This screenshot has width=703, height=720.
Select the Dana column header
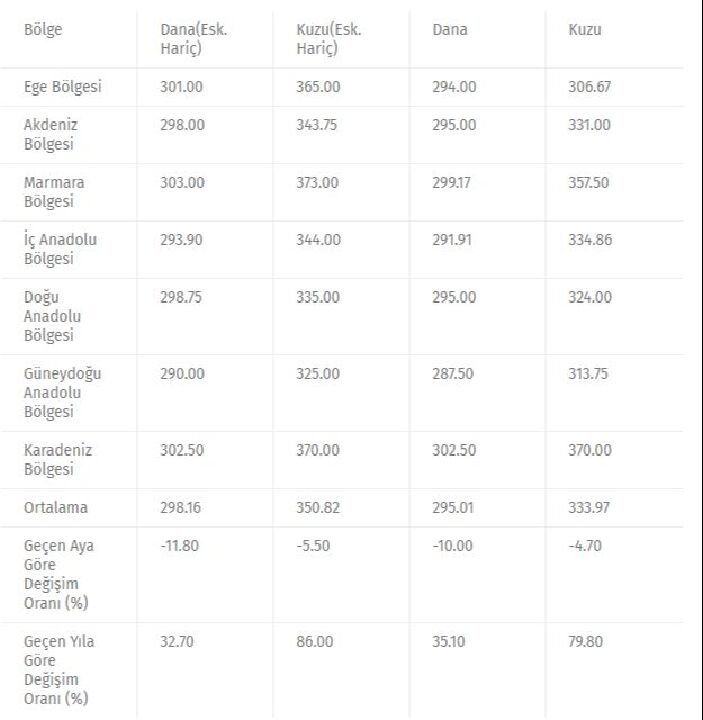[450, 30]
